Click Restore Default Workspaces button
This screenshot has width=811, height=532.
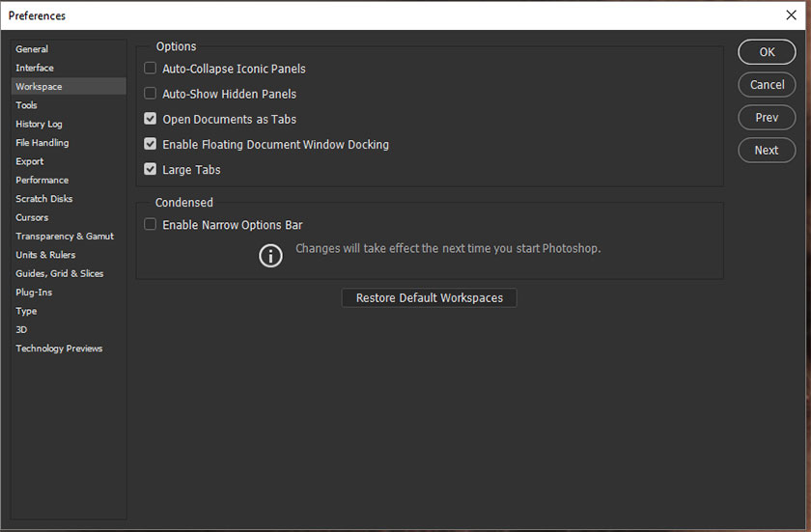[x=429, y=298]
